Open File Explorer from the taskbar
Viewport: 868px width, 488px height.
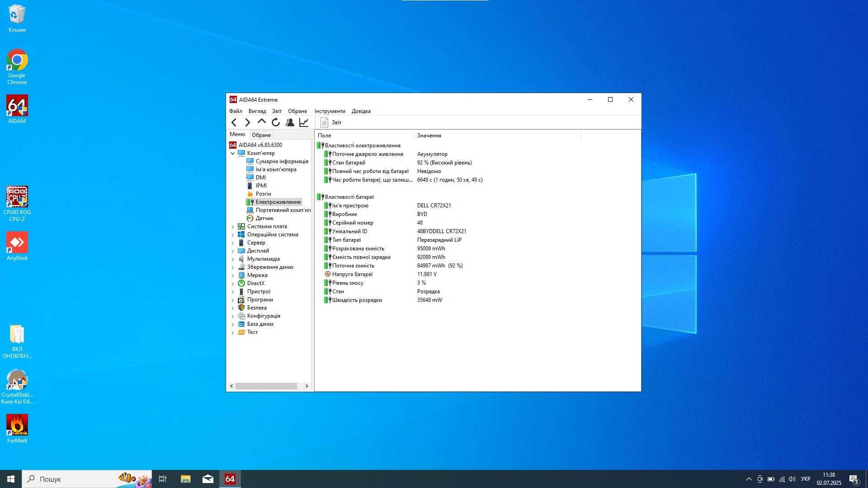coord(185,479)
